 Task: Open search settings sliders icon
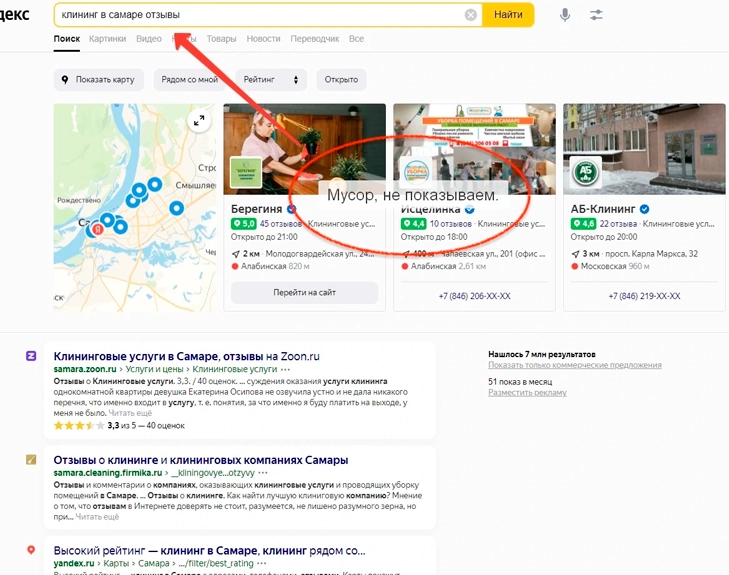[x=596, y=15]
